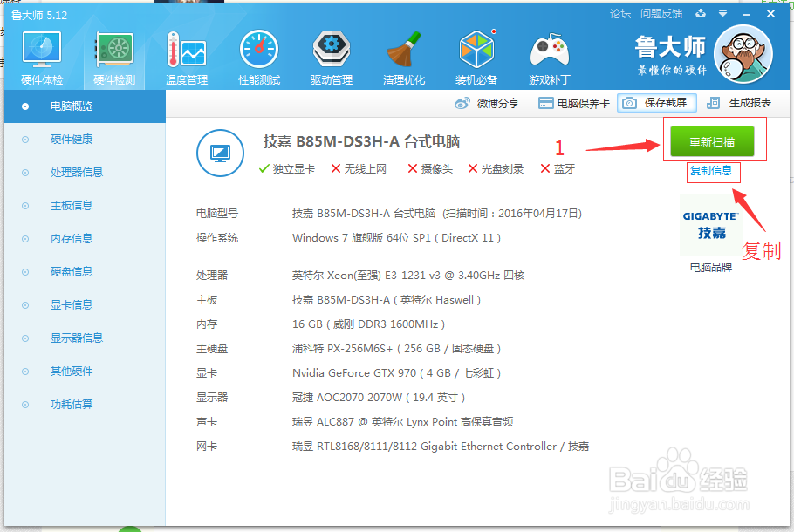Close the 鲁大师 window
This screenshot has height=532, width=794.
(x=770, y=14)
